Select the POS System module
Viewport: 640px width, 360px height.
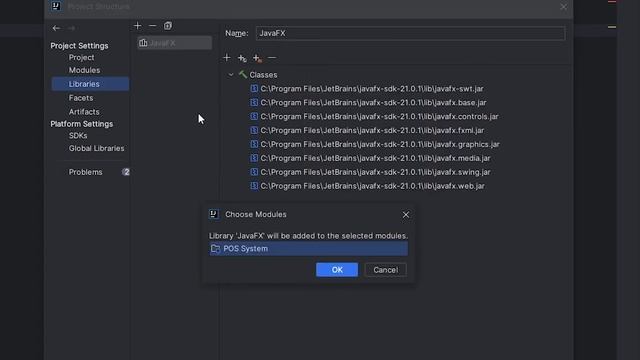(x=308, y=249)
